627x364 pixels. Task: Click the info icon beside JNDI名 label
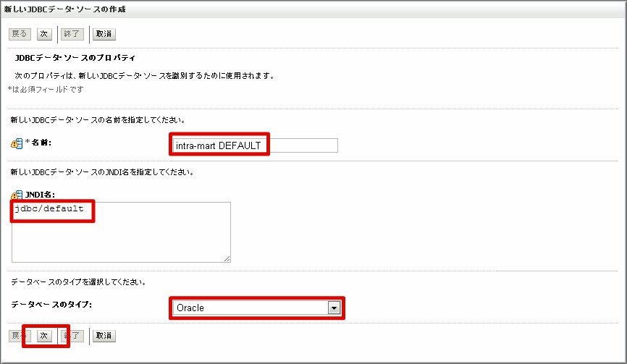pyautogui.click(x=17, y=195)
